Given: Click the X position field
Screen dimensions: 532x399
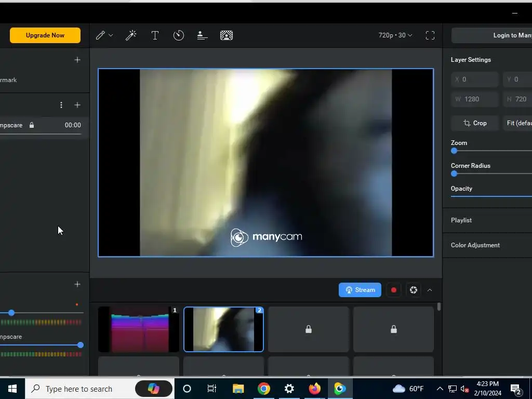Looking at the screenshot, I should click(x=475, y=79).
